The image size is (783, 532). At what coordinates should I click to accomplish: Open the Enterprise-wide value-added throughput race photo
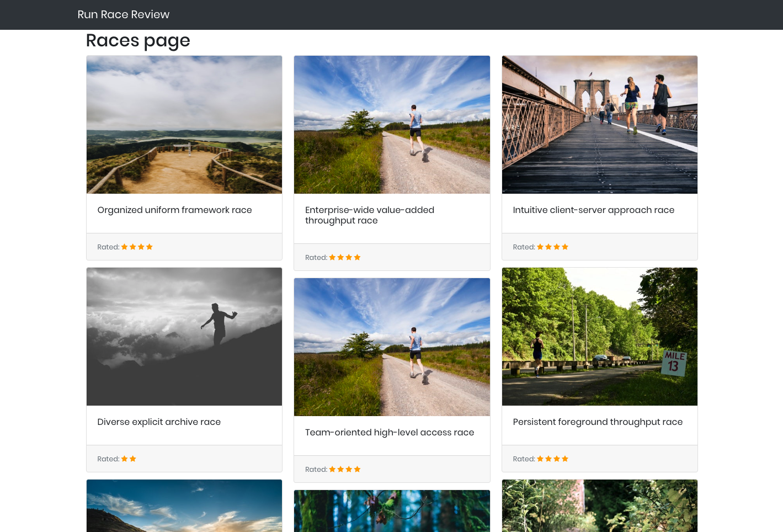click(392, 125)
